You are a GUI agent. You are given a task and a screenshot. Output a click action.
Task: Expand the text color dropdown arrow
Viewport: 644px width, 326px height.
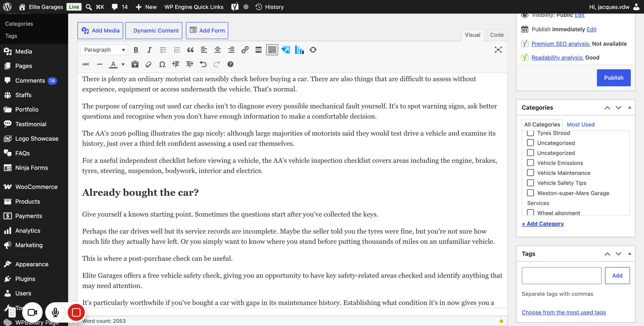[123, 64]
